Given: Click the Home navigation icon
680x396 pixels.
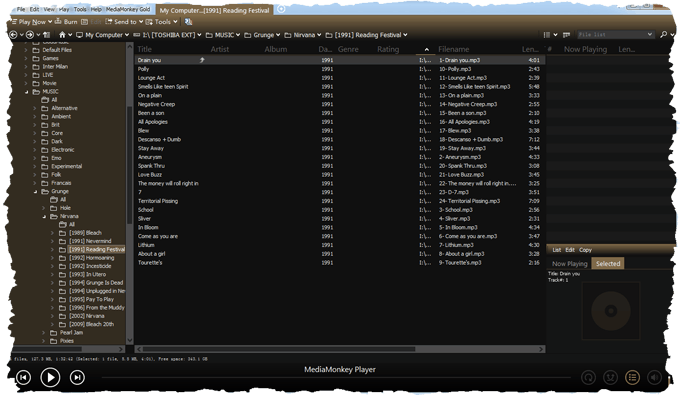Looking at the screenshot, I should coord(62,35).
